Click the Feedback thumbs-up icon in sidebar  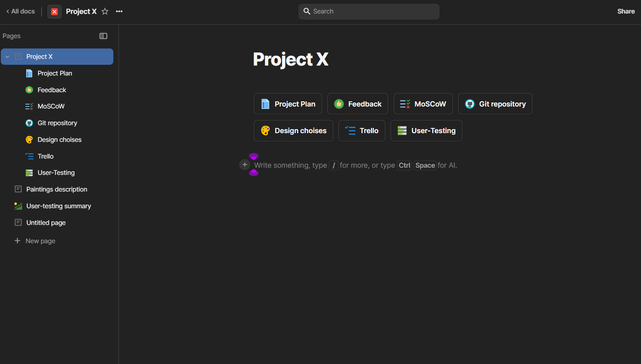click(x=29, y=90)
